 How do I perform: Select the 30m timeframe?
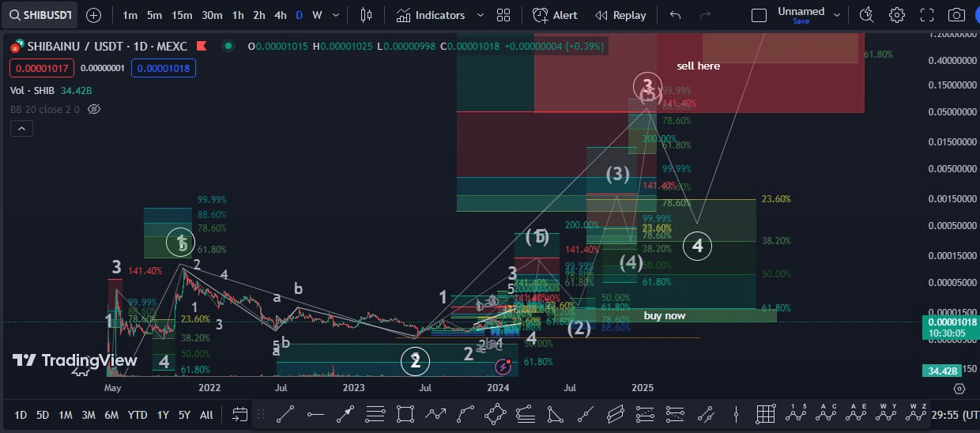point(212,15)
